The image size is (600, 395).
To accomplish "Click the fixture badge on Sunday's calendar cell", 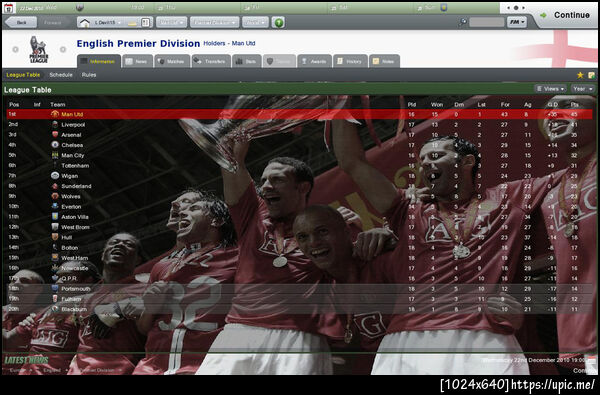I will point(443,7).
